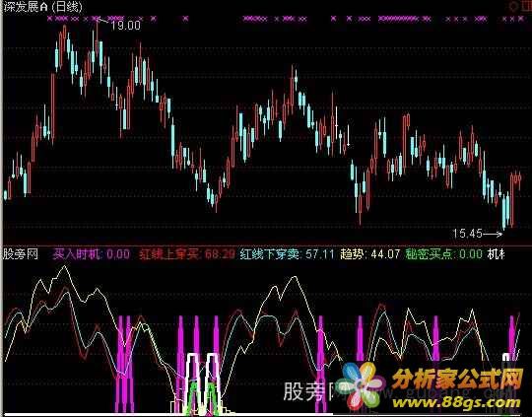Click the arrow pointing to 15.45 low

(x=493, y=234)
